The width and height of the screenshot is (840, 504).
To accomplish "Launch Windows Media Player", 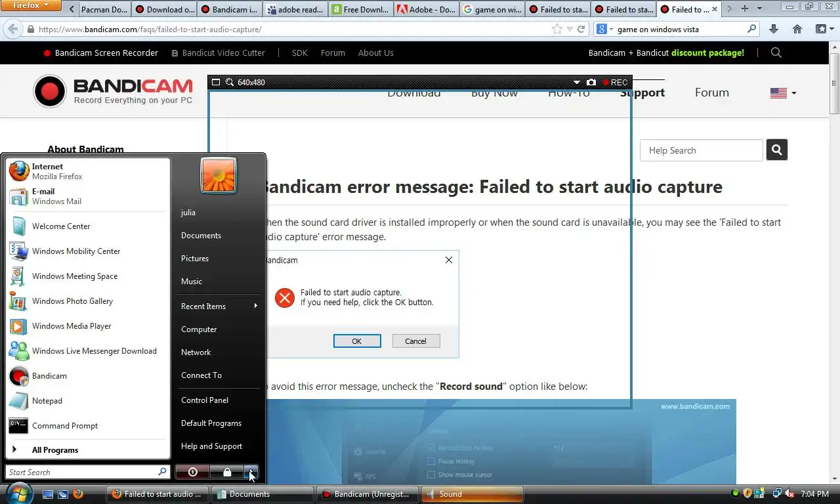I will click(88, 326).
